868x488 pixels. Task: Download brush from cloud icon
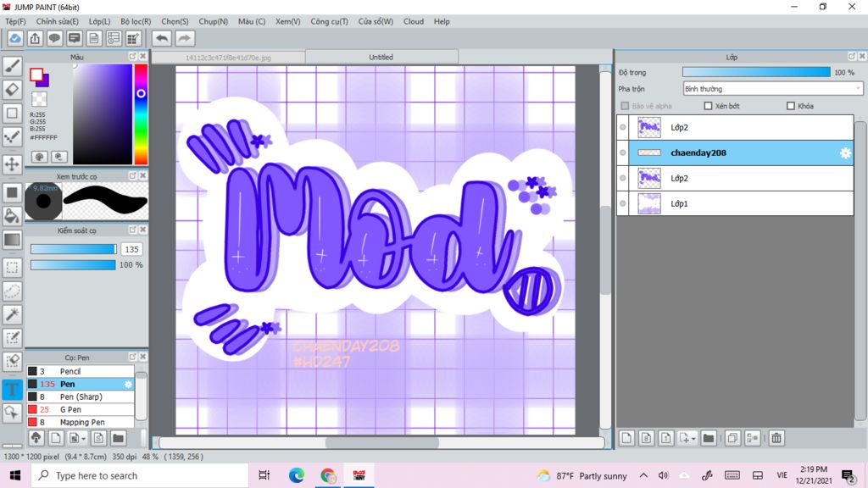[36, 438]
